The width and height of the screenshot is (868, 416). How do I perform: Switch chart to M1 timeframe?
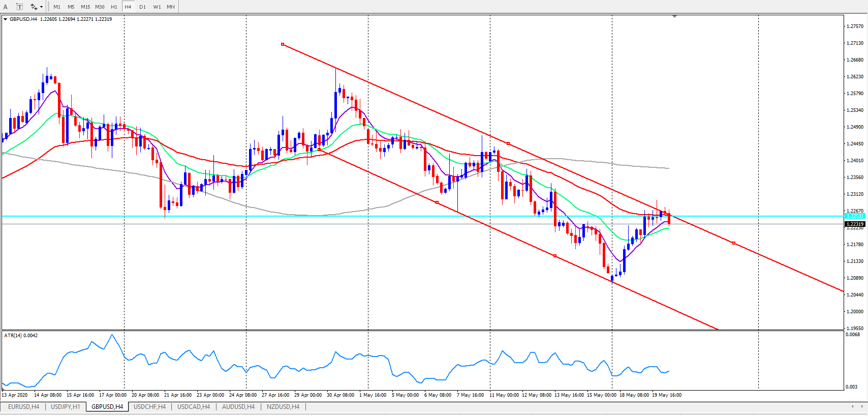pos(56,7)
